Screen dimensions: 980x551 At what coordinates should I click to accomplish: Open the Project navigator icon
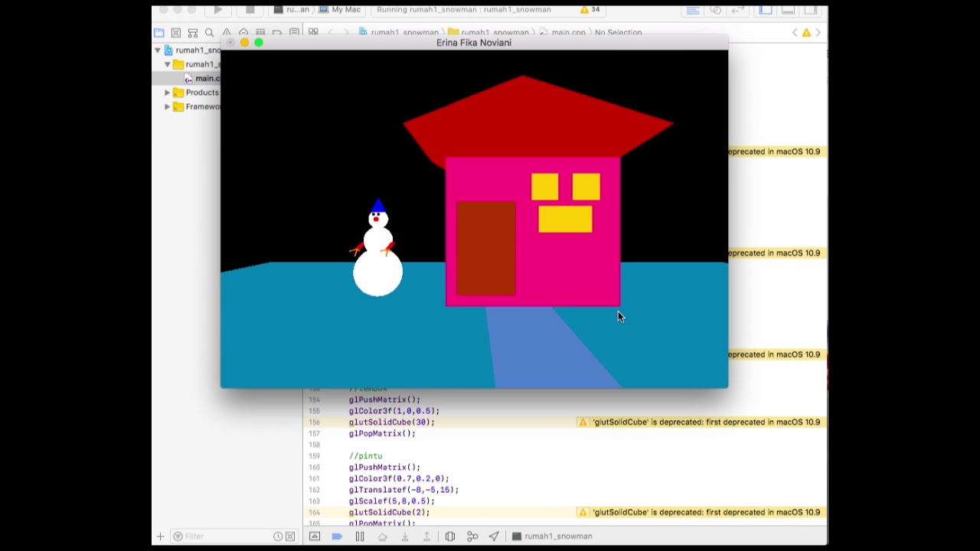click(x=158, y=32)
